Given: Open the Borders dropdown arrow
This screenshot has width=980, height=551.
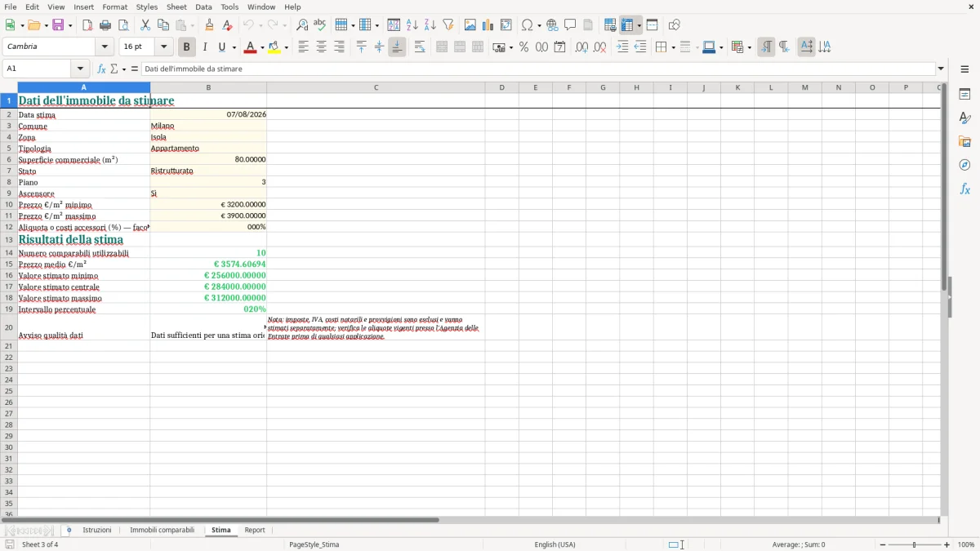Looking at the screenshot, I should [672, 47].
